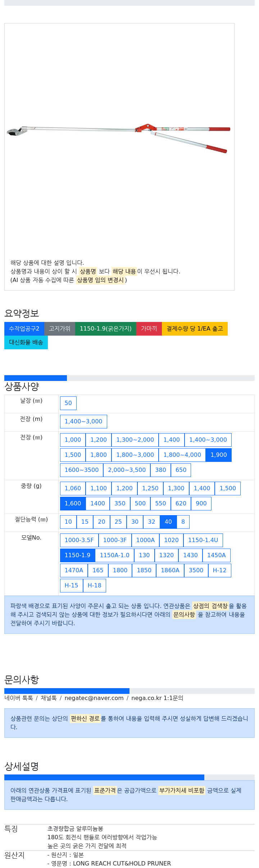This screenshot has width=259, height=868.
Task: Select model H-18 option
Action: (95, 586)
